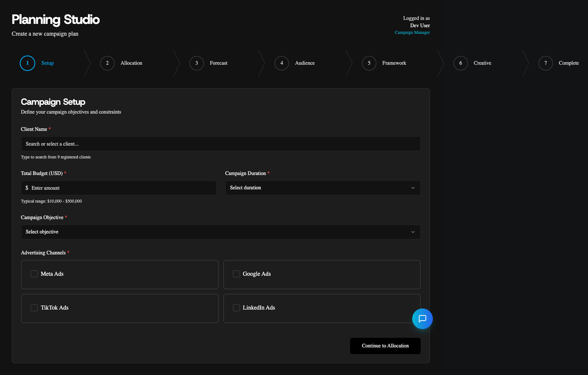Click the step 2 circle icon
This screenshot has width=588, height=375.
tap(107, 63)
